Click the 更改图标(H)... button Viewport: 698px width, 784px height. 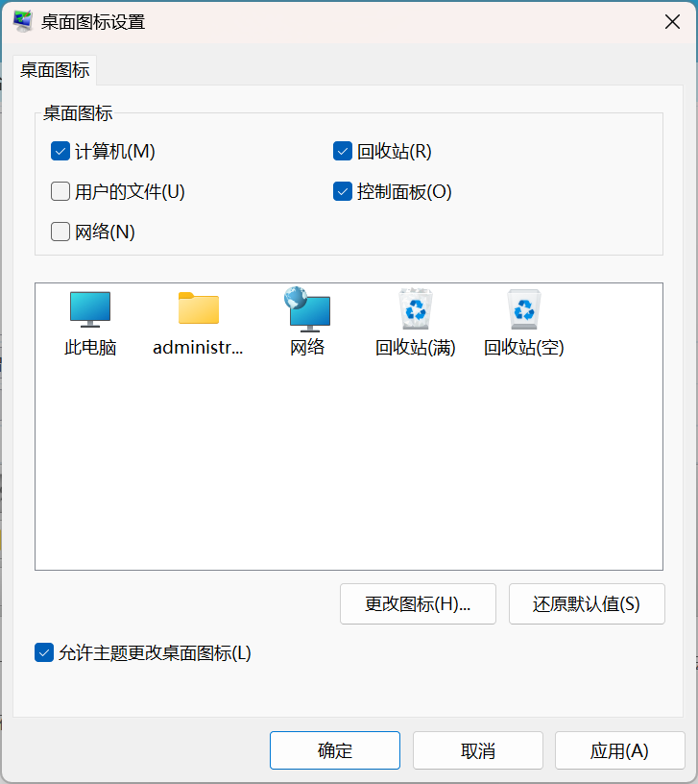(418, 604)
